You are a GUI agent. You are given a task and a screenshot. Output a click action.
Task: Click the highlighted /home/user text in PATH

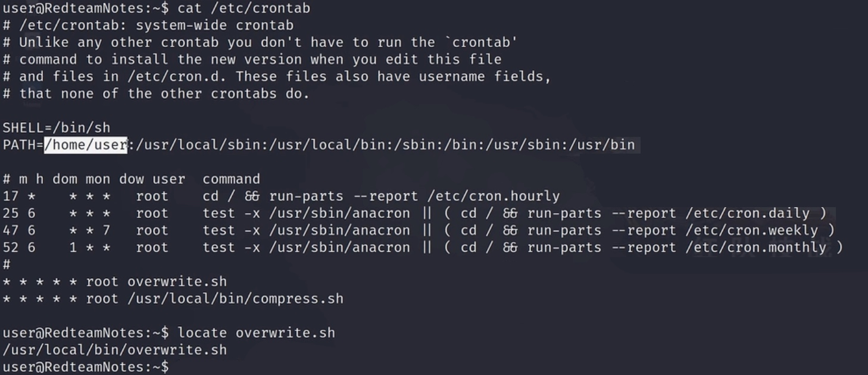point(86,145)
